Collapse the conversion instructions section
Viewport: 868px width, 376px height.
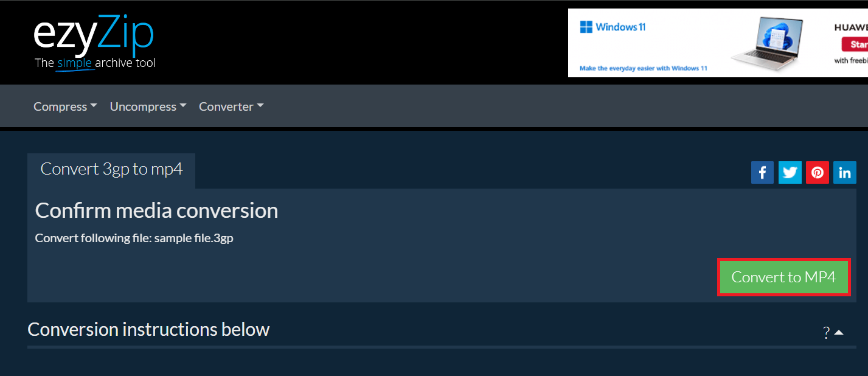pyautogui.click(x=838, y=332)
